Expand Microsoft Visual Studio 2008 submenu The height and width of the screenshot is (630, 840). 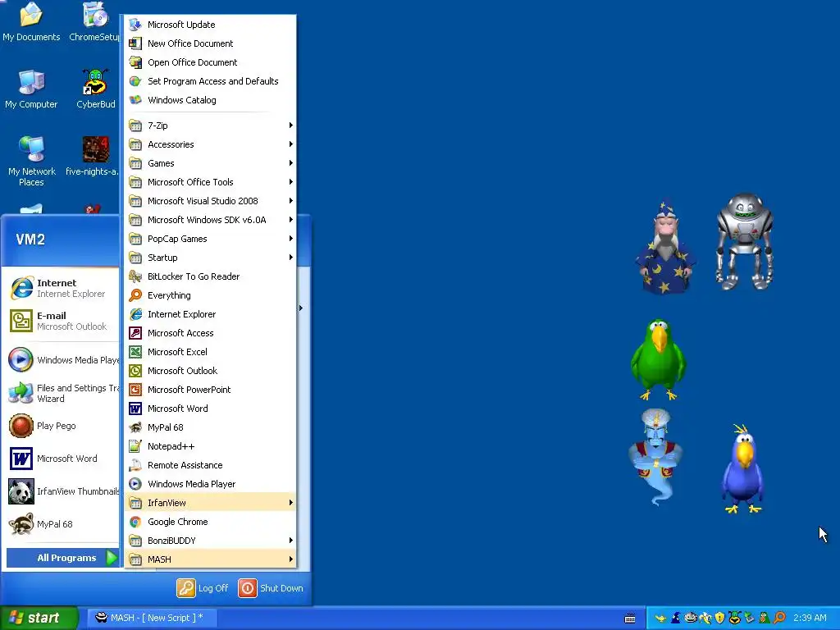click(x=210, y=201)
